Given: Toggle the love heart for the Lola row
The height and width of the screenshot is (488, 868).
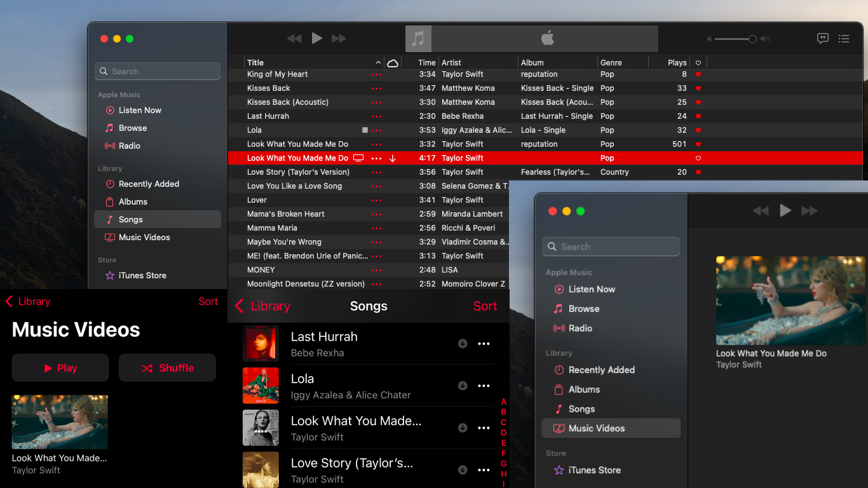Looking at the screenshot, I should (x=698, y=130).
